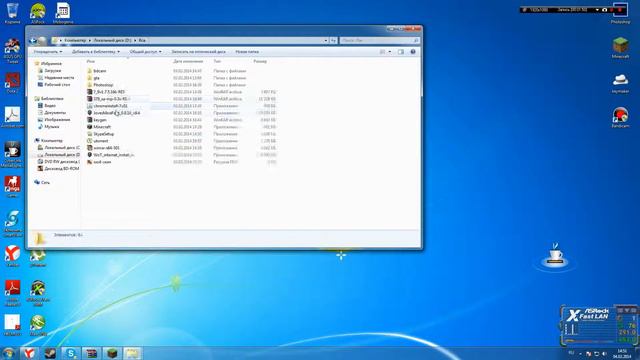
Task: Click the coffee cup desktop gadget
Action: pos(555,257)
